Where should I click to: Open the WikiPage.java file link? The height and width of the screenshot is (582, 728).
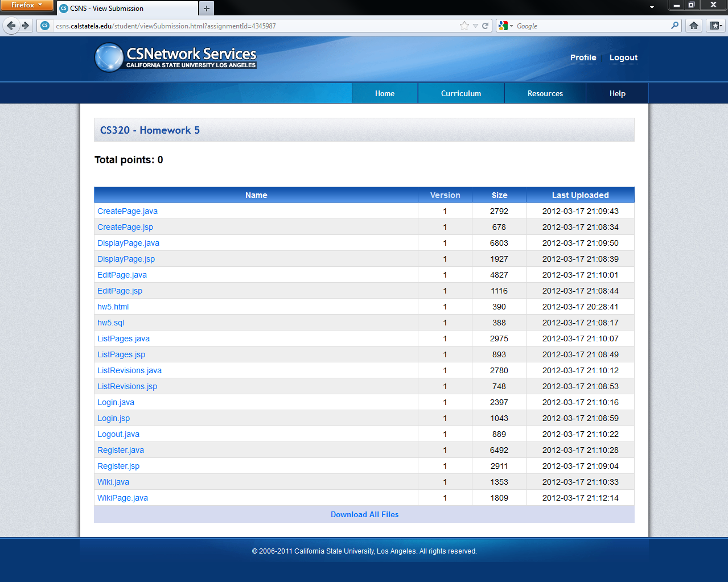pyautogui.click(x=122, y=498)
